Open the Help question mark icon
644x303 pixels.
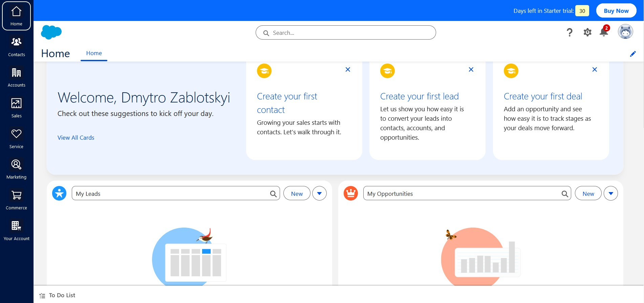[570, 32]
